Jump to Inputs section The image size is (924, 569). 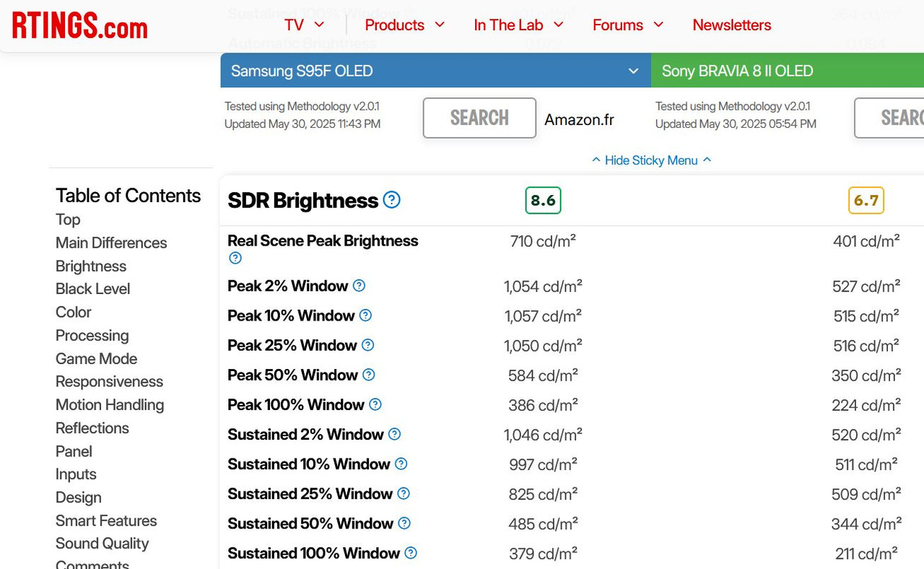[x=76, y=474]
